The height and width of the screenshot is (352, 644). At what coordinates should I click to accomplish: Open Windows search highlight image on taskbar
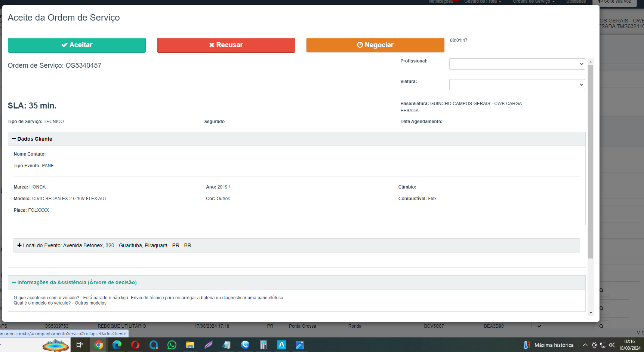click(x=56, y=345)
